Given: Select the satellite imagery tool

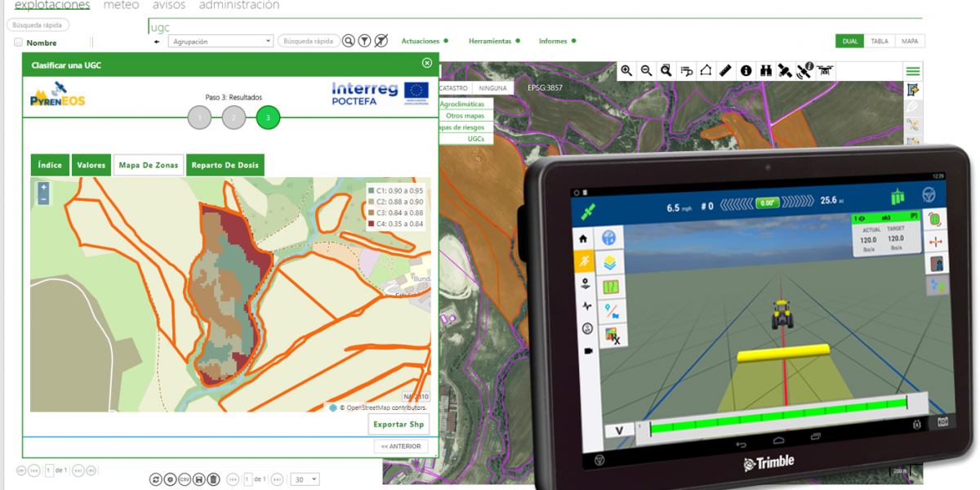Looking at the screenshot, I should point(785,71).
